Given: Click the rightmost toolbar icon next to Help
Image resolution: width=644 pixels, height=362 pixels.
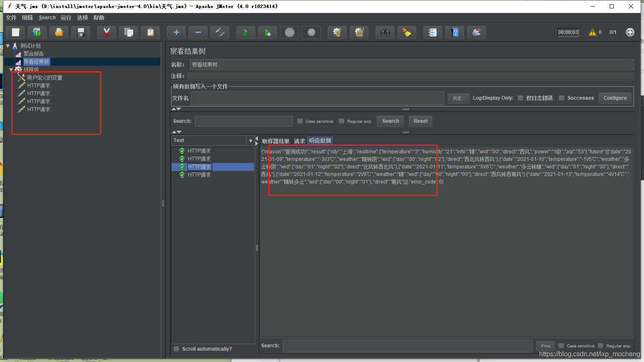Looking at the screenshot, I should 477,32.
